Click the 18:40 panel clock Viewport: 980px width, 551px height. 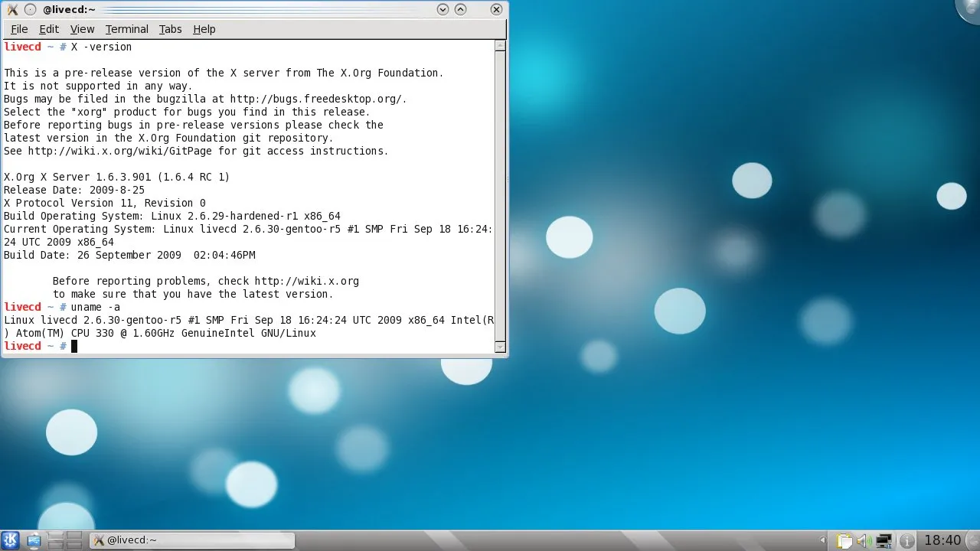click(942, 540)
